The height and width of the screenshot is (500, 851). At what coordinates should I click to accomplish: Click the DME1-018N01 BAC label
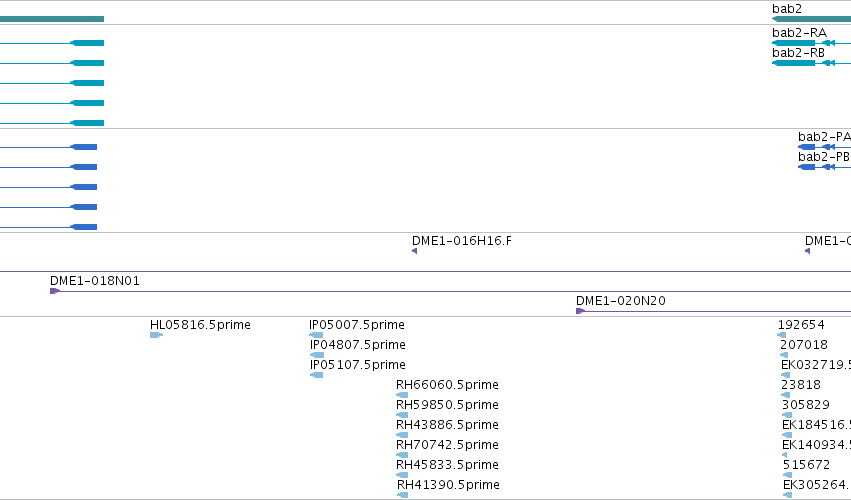click(94, 281)
